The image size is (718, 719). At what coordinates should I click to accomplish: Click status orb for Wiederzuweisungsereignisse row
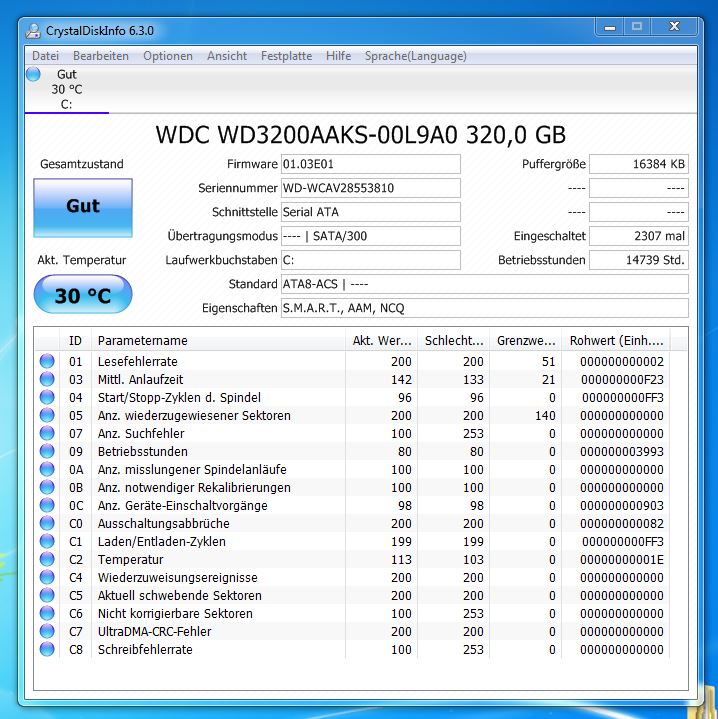47,577
